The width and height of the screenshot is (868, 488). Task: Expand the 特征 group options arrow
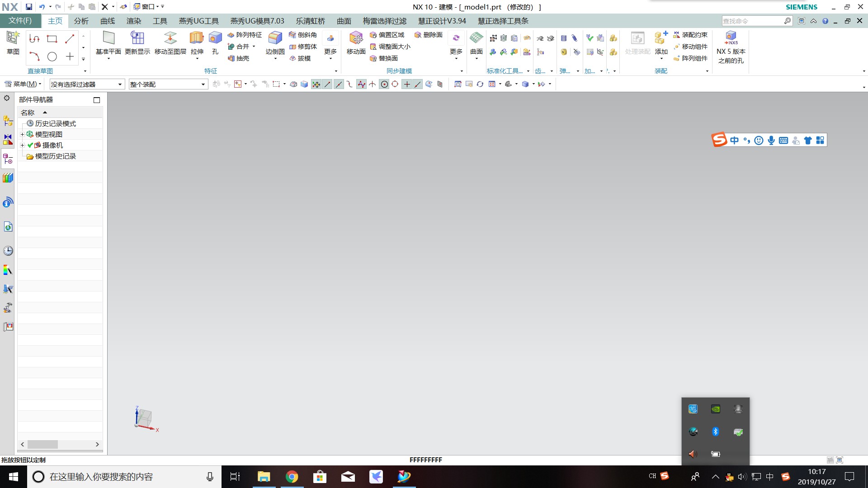pos(336,71)
